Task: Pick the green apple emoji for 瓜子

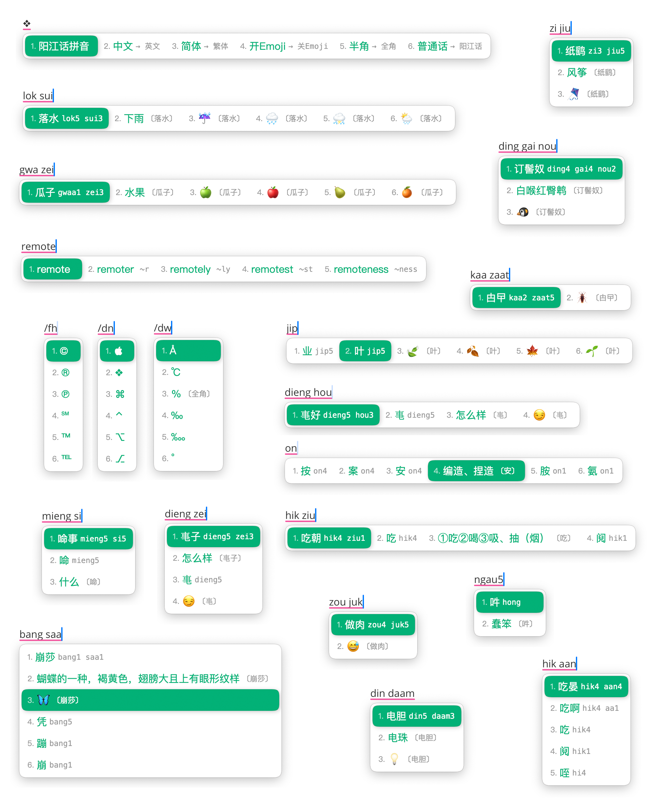Action: click(205, 192)
